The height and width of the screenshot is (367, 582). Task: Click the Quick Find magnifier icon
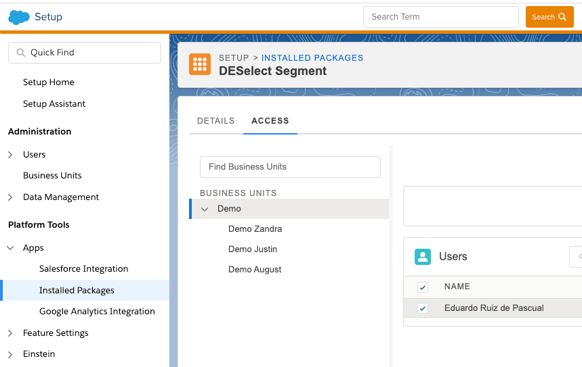click(x=21, y=53)
